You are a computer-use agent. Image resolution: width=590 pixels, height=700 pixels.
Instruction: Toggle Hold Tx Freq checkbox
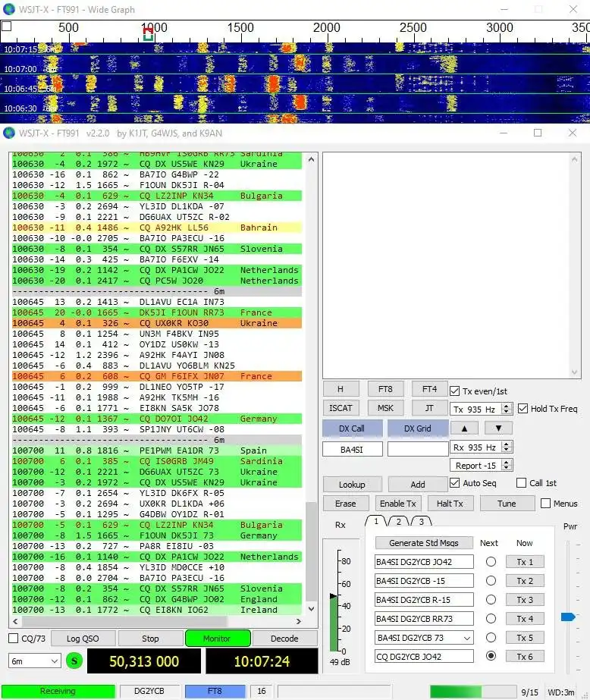[x=523, y=409]
